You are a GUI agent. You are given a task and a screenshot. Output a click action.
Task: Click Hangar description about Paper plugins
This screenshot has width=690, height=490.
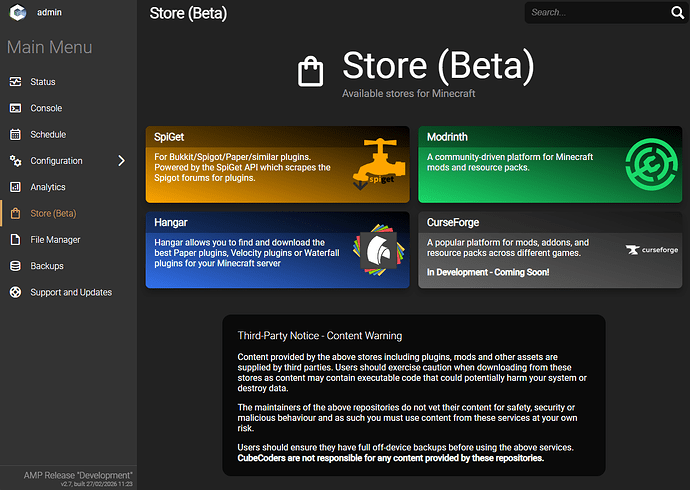coord(246,253)
